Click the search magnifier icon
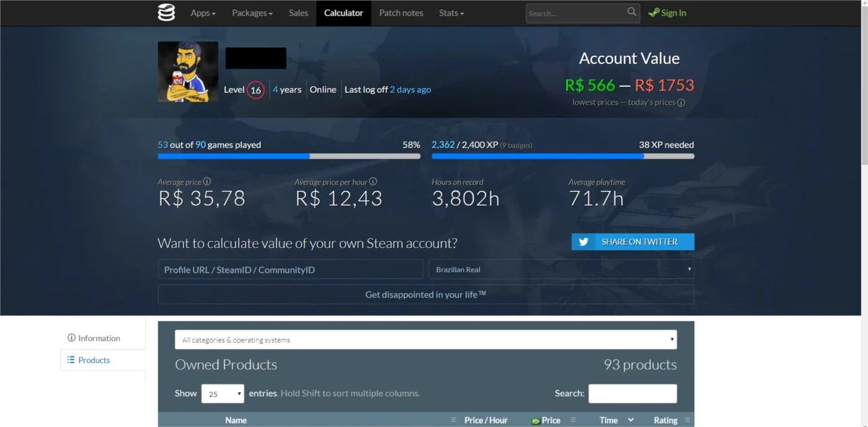 pyautogui.click(x=632, y=12)
